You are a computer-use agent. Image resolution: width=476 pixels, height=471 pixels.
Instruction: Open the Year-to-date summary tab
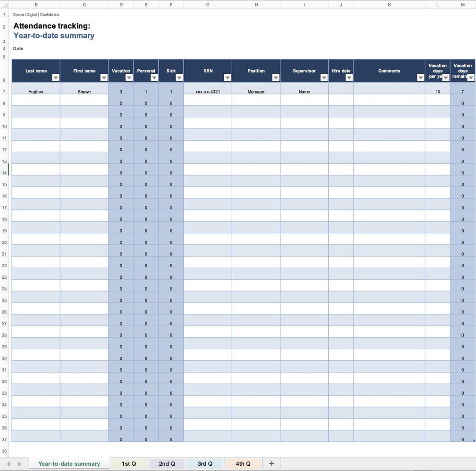click(x=69, y=464)
